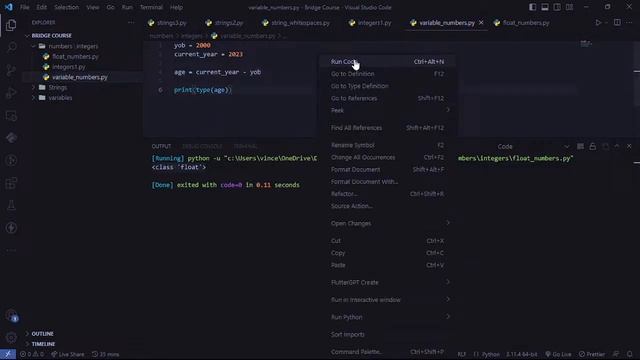Click the remote window status bar icon

8,354
